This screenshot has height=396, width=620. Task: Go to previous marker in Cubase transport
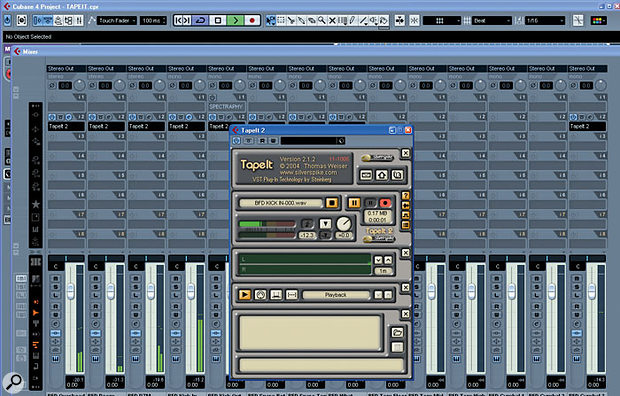click(178, 20)
